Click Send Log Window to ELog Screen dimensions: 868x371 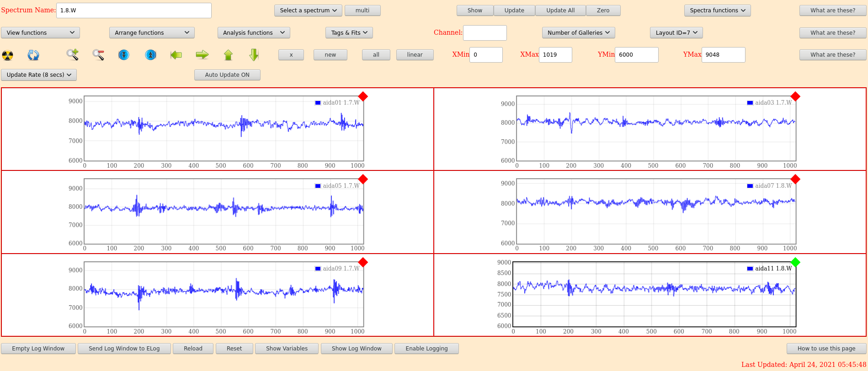124,349
